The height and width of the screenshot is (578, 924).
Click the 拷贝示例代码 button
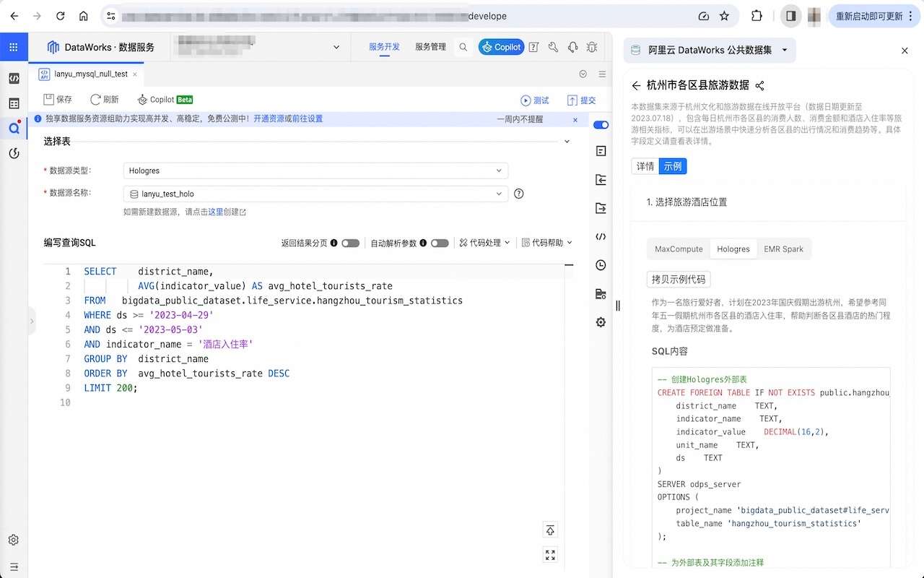point(679,280)
